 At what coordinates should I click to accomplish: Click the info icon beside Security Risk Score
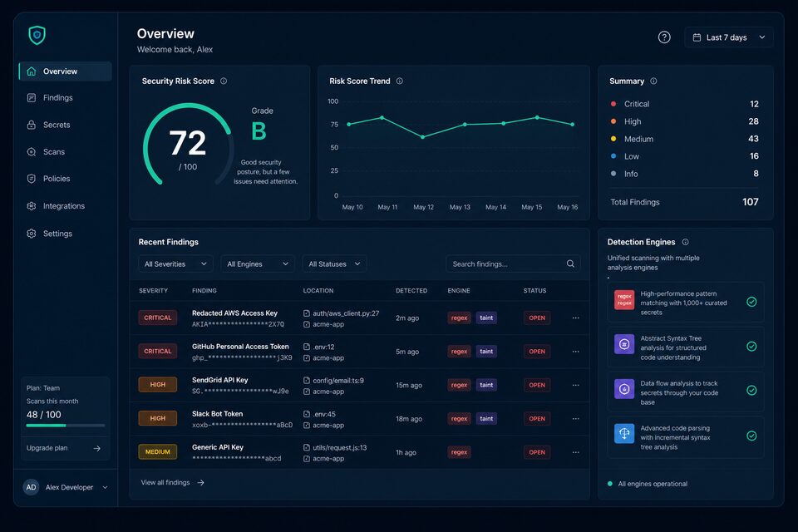[x=224, y=81]
